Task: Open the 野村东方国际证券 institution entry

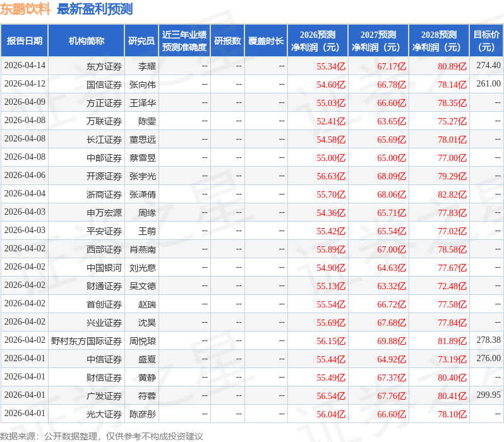Action: (x=87, y=341)
